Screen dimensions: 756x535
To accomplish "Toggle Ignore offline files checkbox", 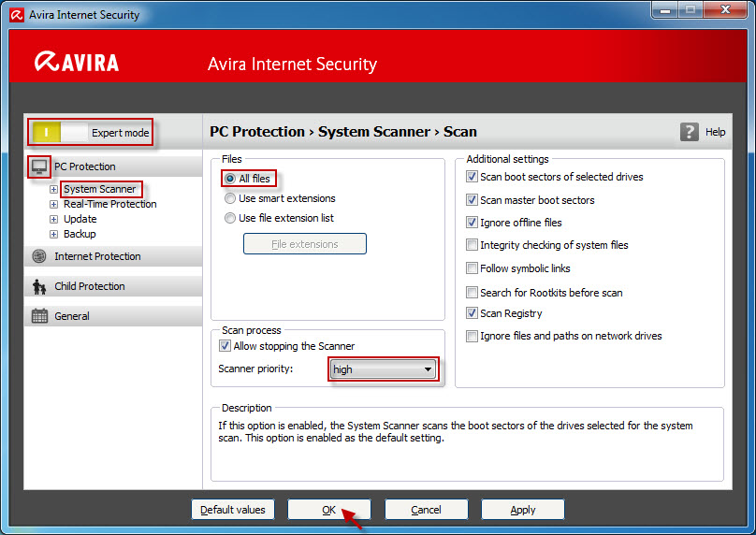I will [x=472, y=223].
